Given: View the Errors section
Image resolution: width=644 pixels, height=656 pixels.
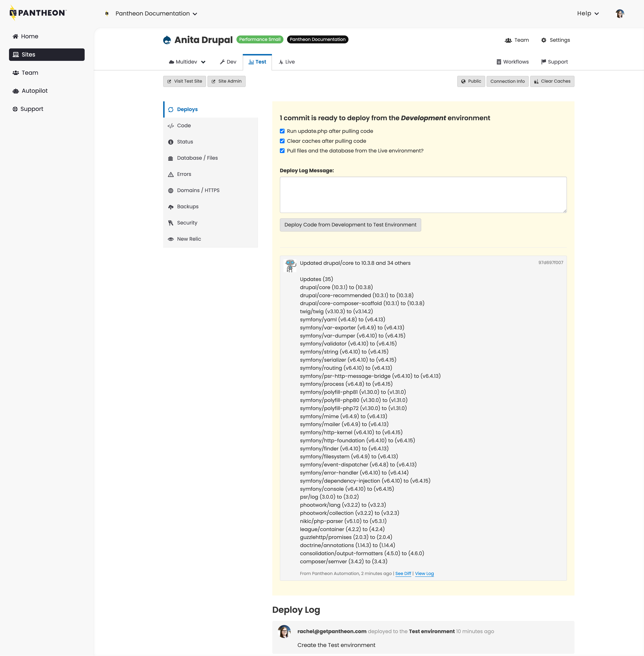Looking at the screenshot, I should (184, 174).
